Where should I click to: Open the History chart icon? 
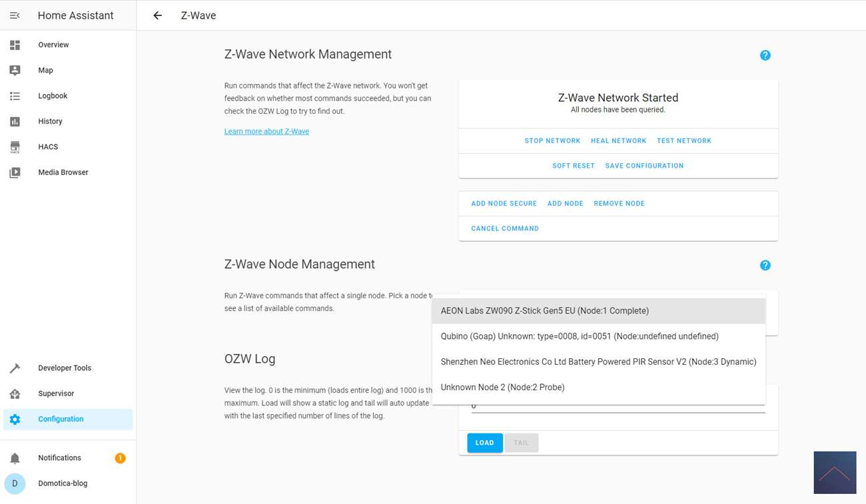[15, 121]
